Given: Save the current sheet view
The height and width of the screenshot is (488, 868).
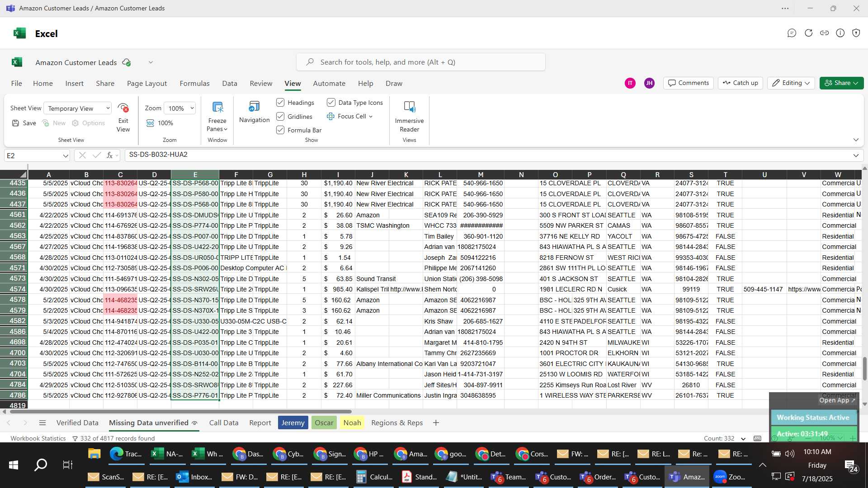Looking at the screenshot, I should [x=24, y=123].
